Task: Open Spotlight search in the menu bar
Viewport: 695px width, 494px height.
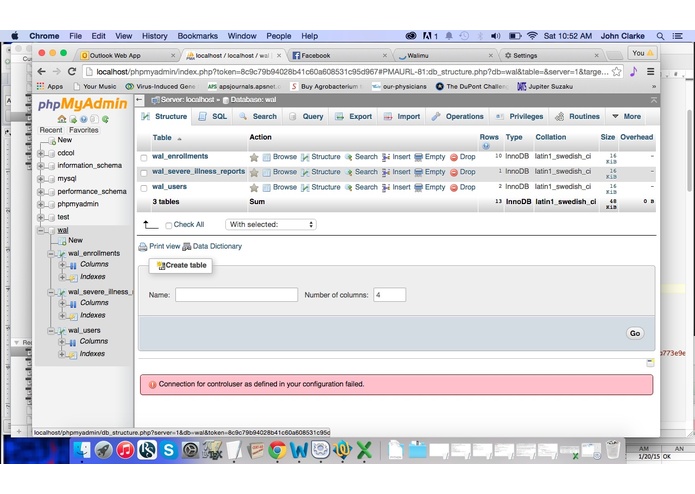Action: coord(660,36)
